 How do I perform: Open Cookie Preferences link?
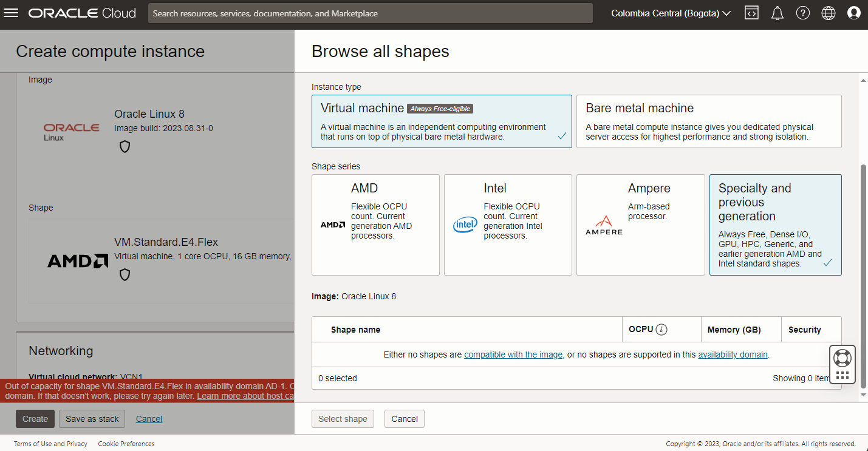(126, 444)
